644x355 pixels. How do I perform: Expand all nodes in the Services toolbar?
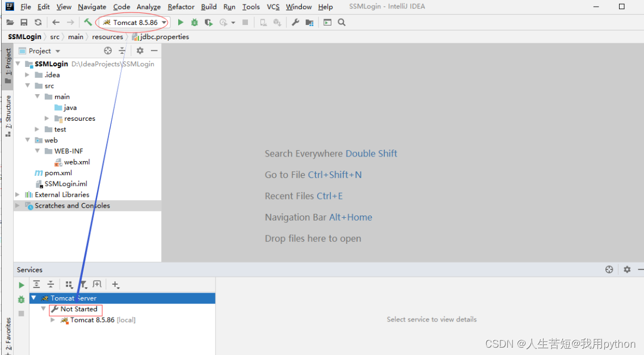coord(36,284)
